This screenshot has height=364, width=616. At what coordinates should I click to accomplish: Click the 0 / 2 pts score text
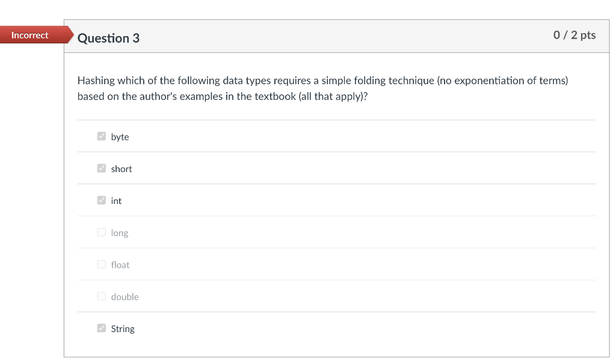pyautogui.click(x=575, y=35)
